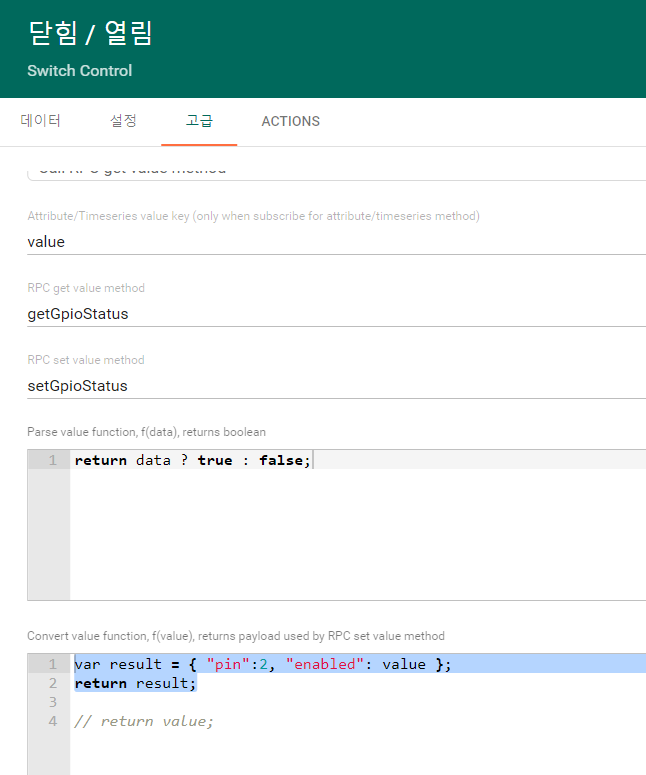The height and width of the screenshot is (775, 646).
Task: Edit the getGpioStatus method field
Action: 337,314
